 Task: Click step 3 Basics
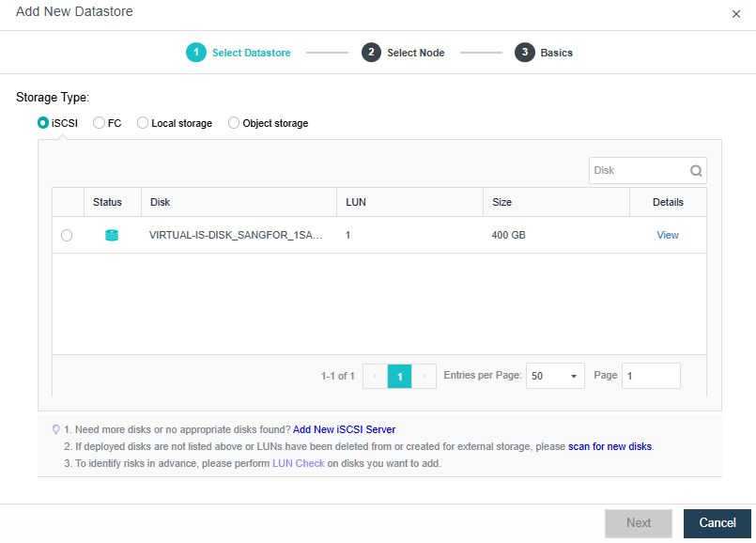pyautogui.click(x=544, y=53)
